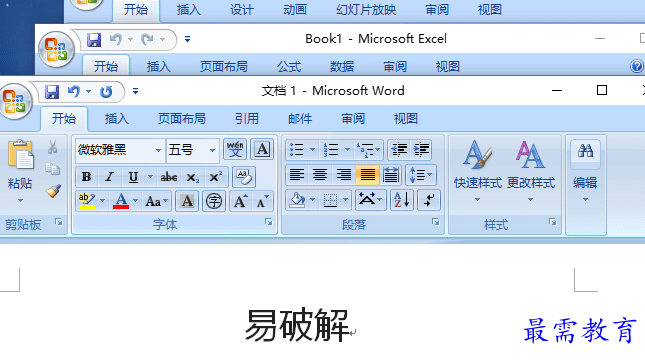Shrink font size with the smaller A
The height and width of the screenshot is (362, 645).
click(x=262, y=201)
